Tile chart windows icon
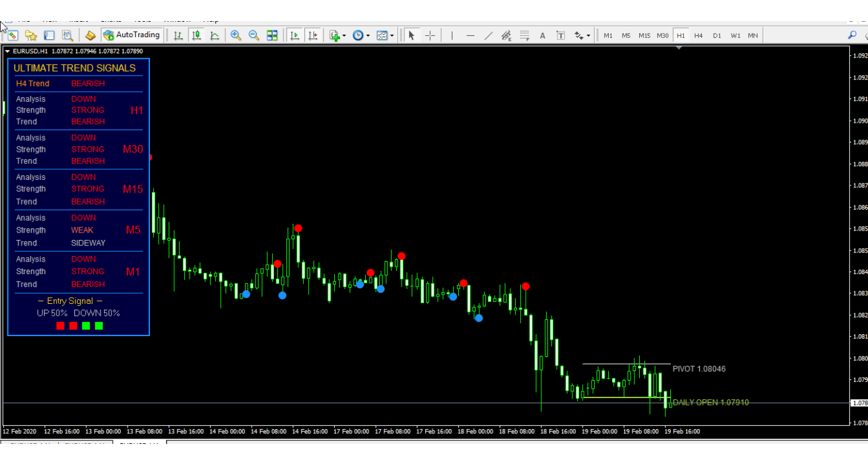The height and width of the screenshot is (465, 868). [272, 35]
